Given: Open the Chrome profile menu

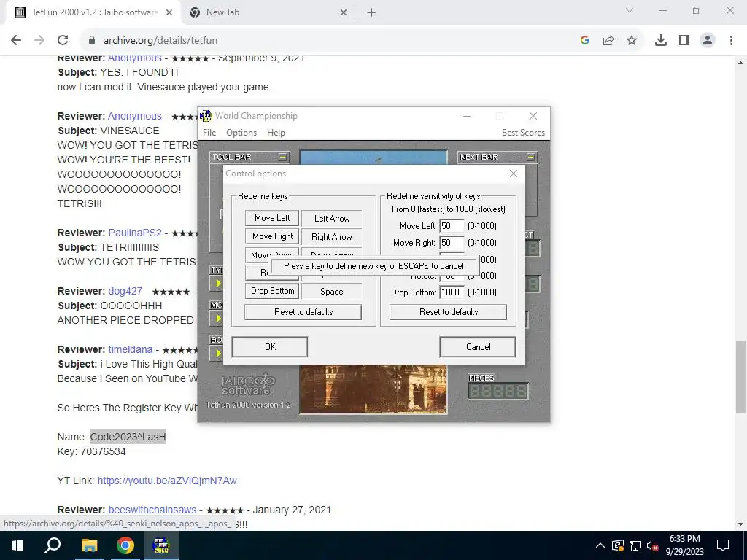Looking at the screenshot, I should 708,41.
